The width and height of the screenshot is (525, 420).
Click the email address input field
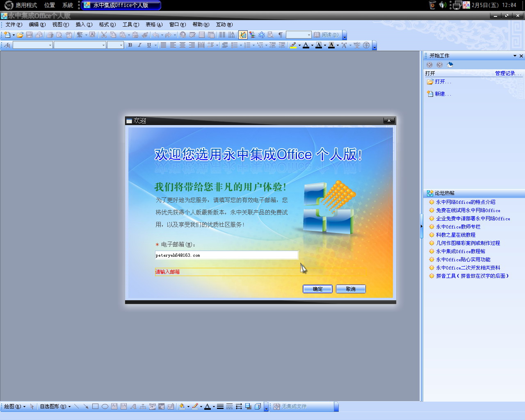click(226, 255)
